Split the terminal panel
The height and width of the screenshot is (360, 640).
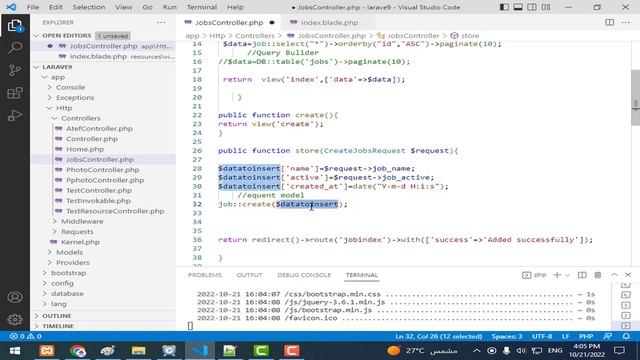pyautogui.click(x=582, y=275)
